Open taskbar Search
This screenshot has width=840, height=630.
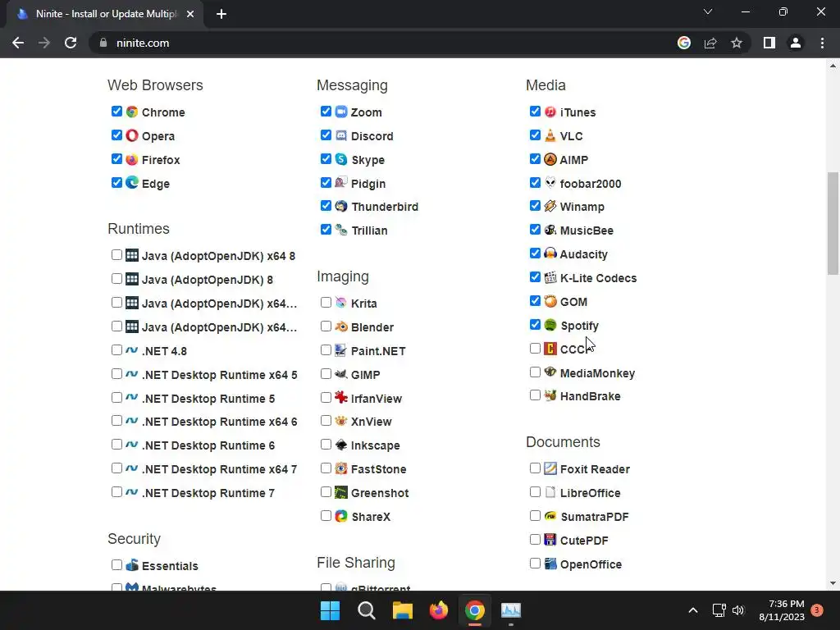pos(367,610)
